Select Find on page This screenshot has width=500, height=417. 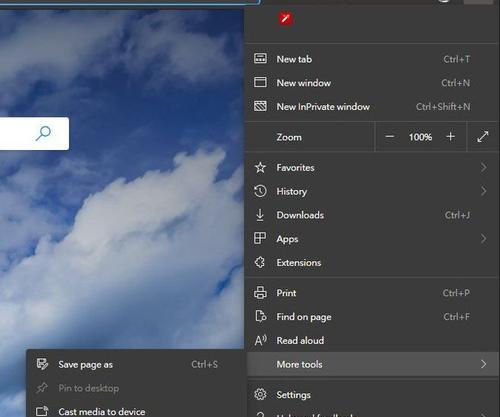(372, 316)
